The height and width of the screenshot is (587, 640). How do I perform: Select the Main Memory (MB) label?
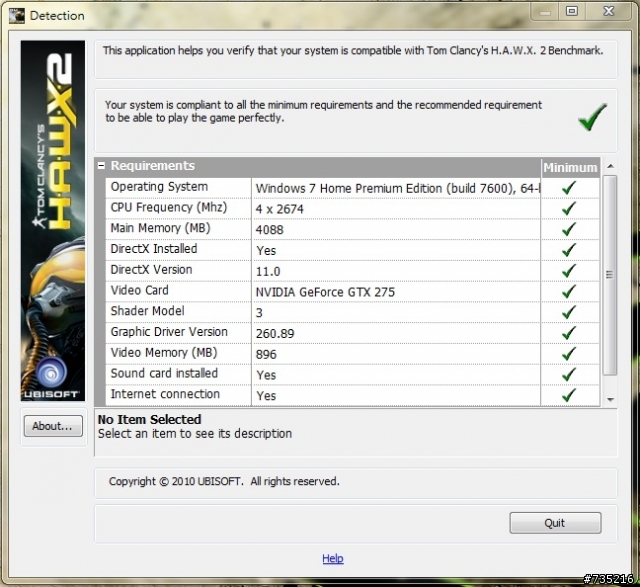160,228
